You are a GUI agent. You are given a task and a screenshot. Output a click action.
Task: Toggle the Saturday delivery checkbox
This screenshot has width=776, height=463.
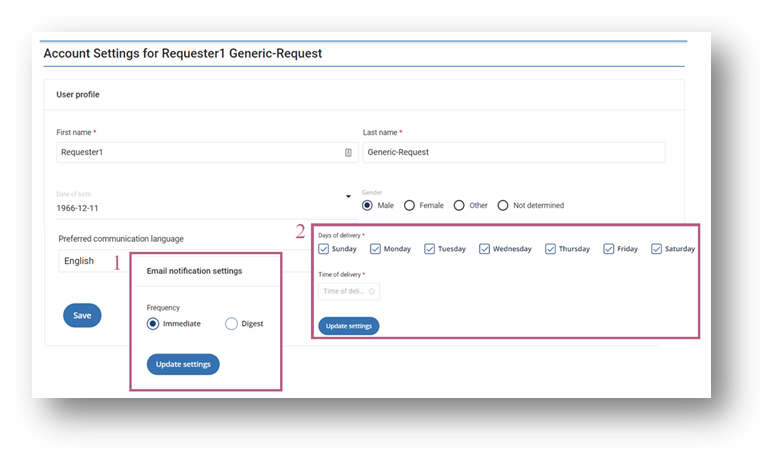click(656, 249)
